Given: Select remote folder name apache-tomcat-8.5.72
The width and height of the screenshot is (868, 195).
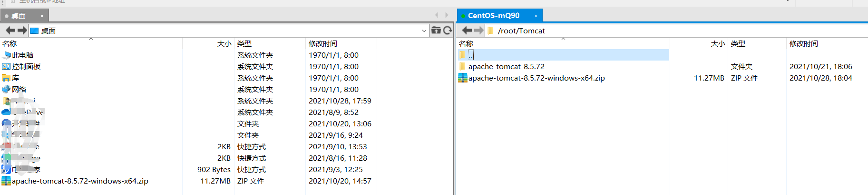Looking at the screenshot, I should coord(507,67).
